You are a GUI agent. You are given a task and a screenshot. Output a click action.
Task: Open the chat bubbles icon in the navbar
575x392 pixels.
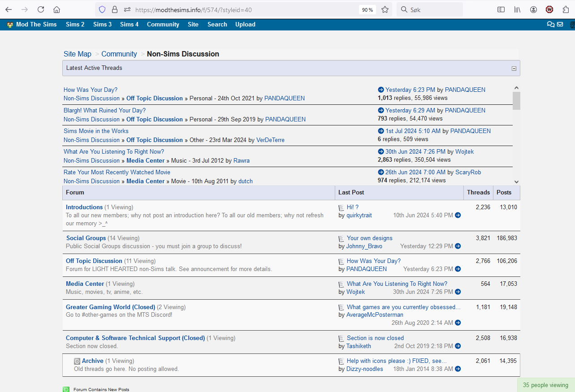point(551,24)
